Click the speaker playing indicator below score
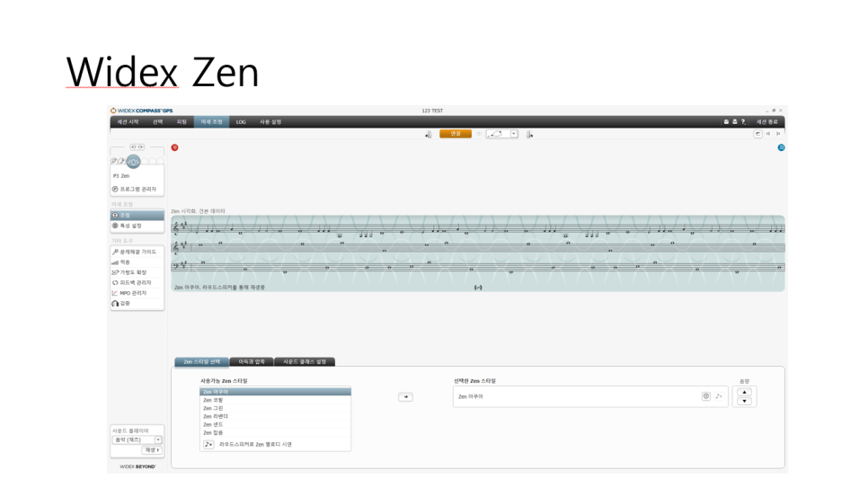Viewport: 868px width, 488px height. pyautogui.click(x=478, y=288)
